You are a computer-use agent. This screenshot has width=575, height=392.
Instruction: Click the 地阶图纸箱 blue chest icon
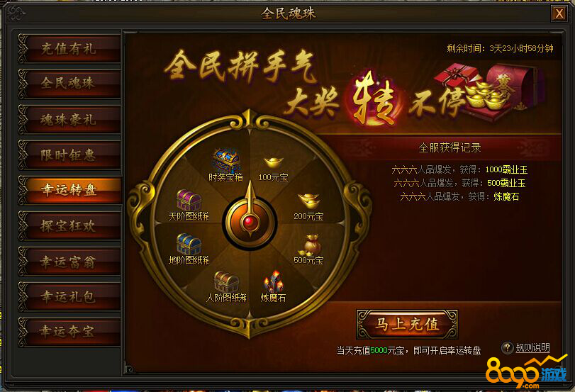click(189, 243)
